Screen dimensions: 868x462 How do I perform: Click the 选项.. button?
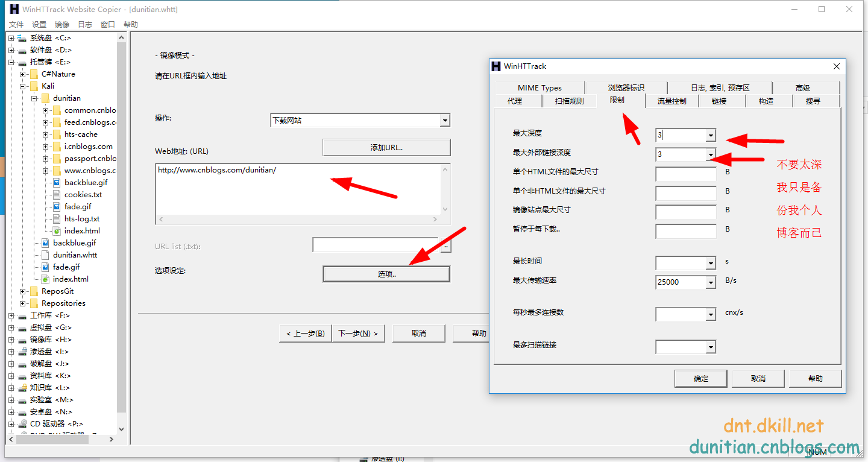(x=386, y=274)
